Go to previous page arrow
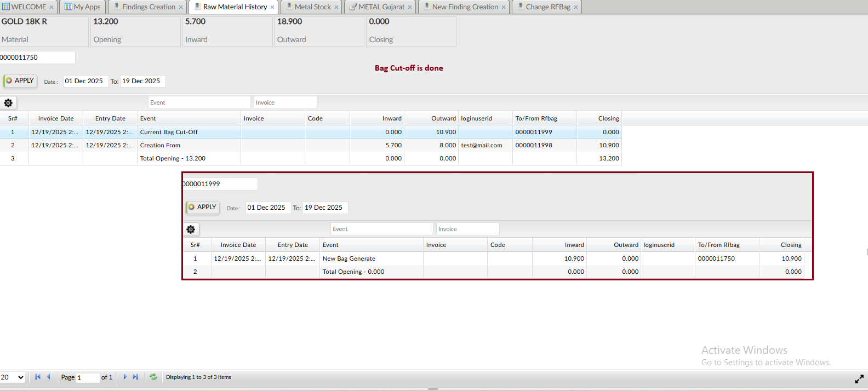868x391 pixels. coord(49,377)
